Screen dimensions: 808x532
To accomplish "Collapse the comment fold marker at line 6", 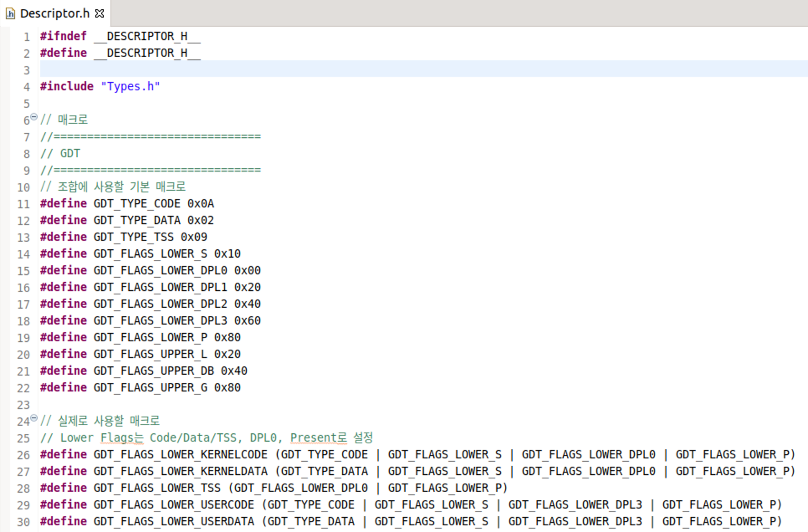I will click(x=34, y=117).
